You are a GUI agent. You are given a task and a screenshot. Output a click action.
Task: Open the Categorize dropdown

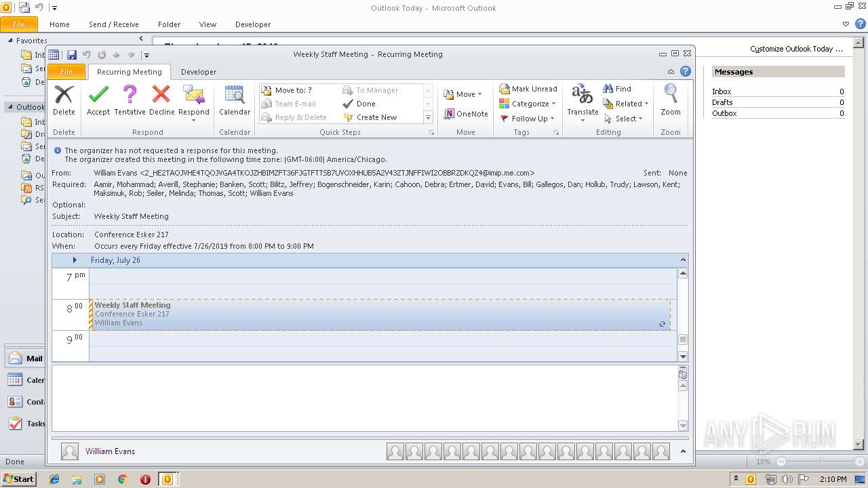[528, 104]
